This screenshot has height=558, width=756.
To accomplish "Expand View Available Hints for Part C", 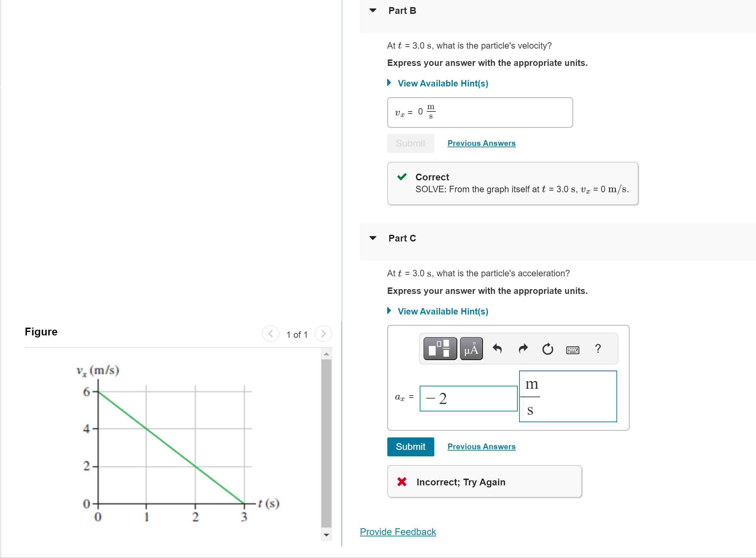I will coord(442,311).
